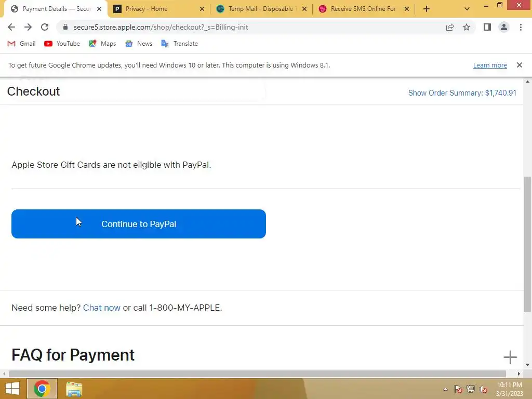Close the Privacy - Home tab
The image size is (532, 399).
(202, 9)
